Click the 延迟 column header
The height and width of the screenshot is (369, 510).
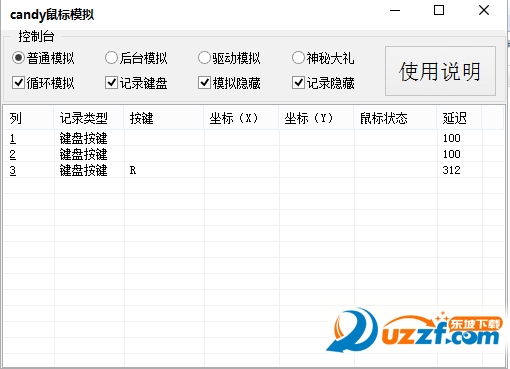[x=459, y=118]
